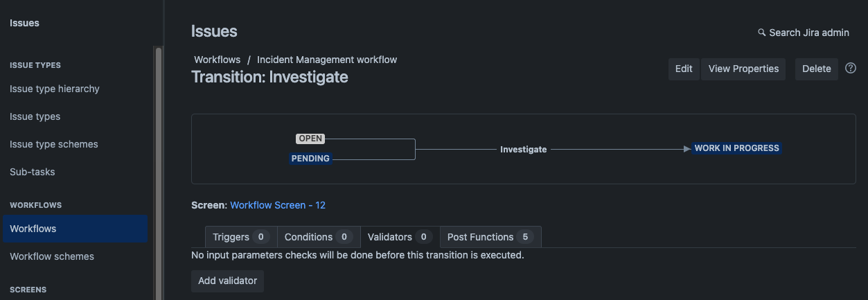
Task: Open Incident Management workflow breadcrumb
Action: pyautogui.click(x=326, y=60)
